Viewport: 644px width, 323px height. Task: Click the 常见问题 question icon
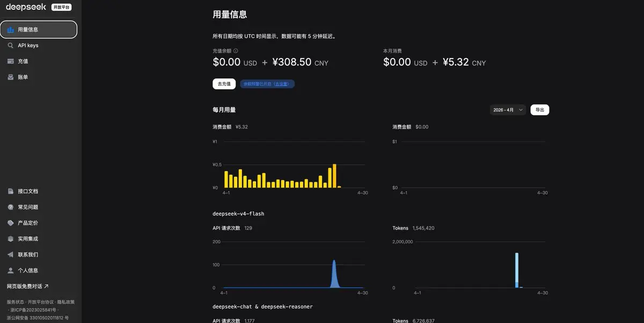click(x=11, y=207)
